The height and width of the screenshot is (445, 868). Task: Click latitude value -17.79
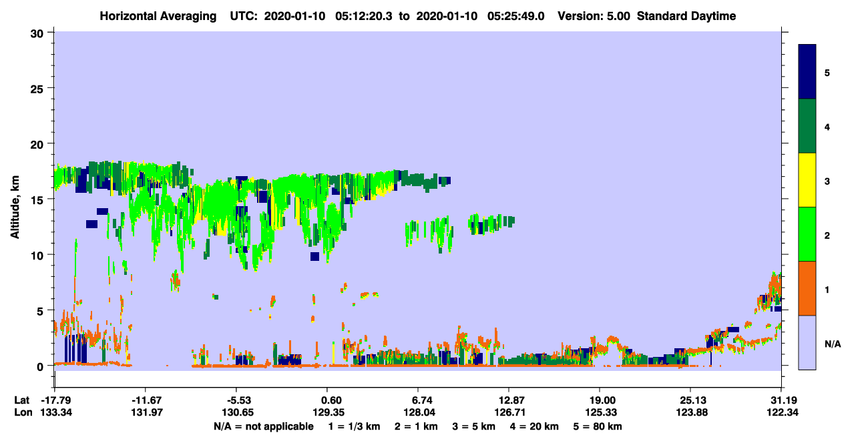[x=55, y=400]
